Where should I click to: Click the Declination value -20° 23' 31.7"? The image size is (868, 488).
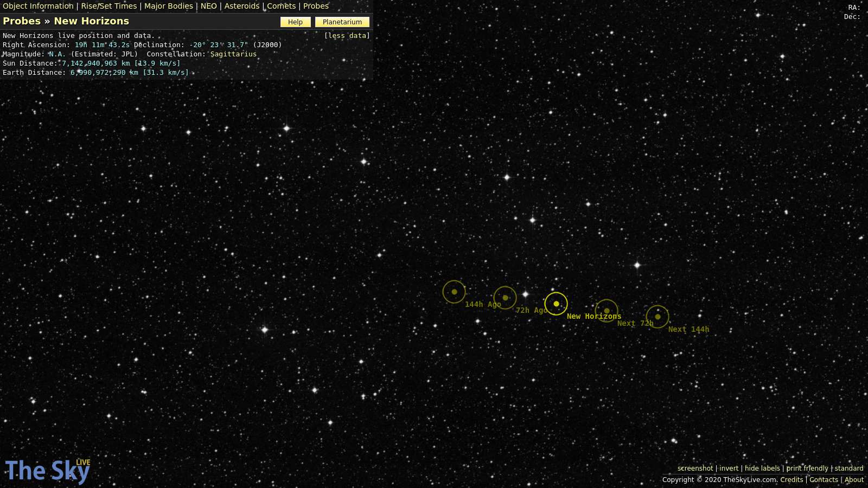click(219, 45)
